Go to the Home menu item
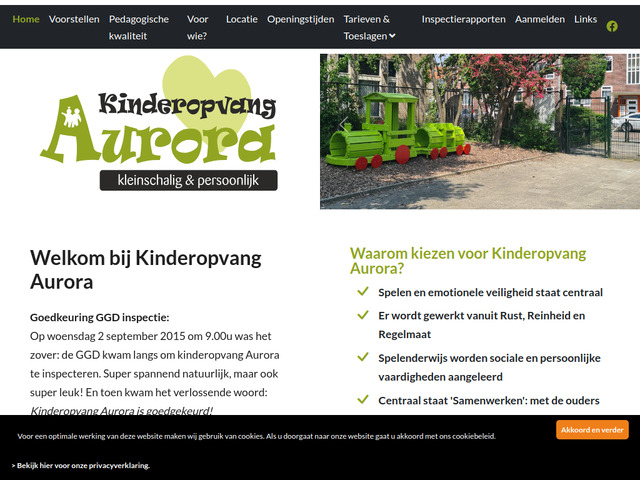 [26, 19]
